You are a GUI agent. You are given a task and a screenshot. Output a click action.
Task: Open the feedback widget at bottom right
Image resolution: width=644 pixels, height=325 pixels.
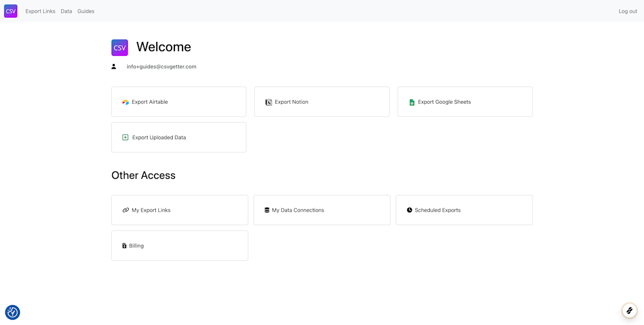click(x=629, y=310)
